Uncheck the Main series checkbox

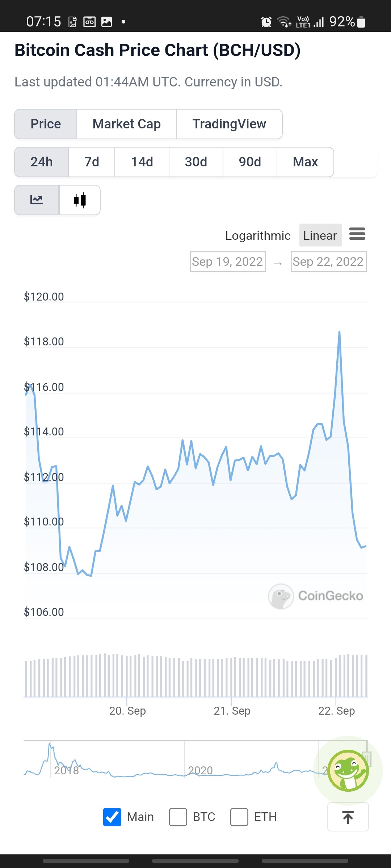coord(112,817)
